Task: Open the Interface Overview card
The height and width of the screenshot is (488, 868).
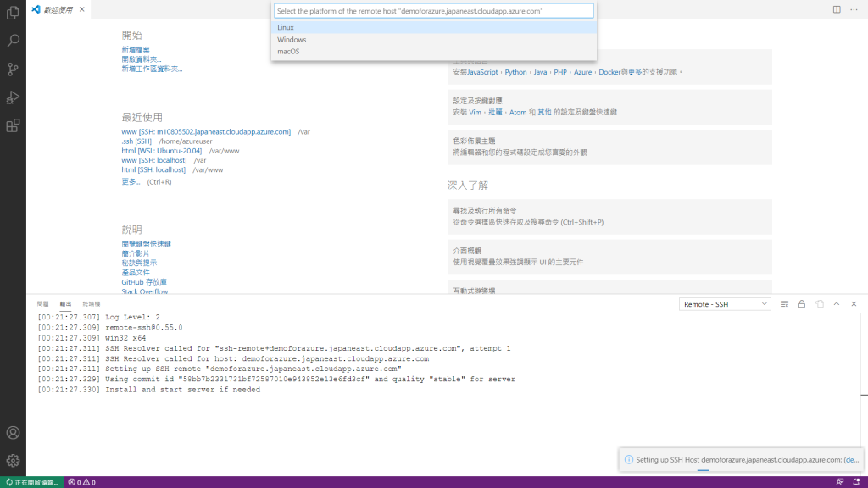Action: click(609, 257)
